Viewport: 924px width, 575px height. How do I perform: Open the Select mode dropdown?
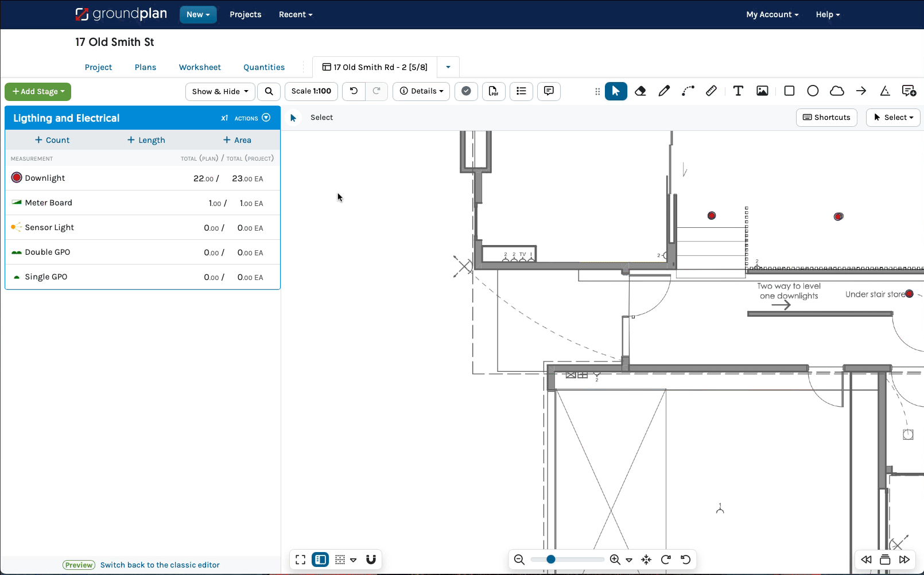pyautogui.click(x=893, y=117)
